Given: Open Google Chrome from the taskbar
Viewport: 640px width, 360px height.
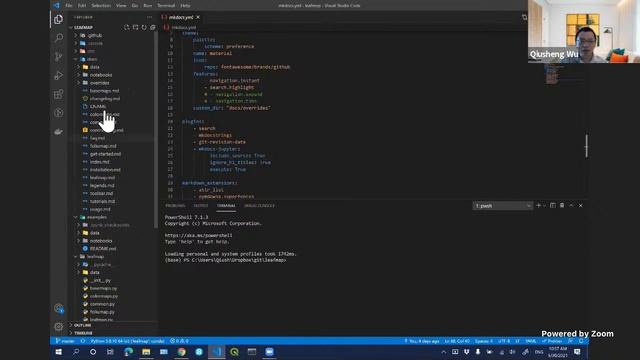Looking at the screenshot, I should (x=182, y=352).
